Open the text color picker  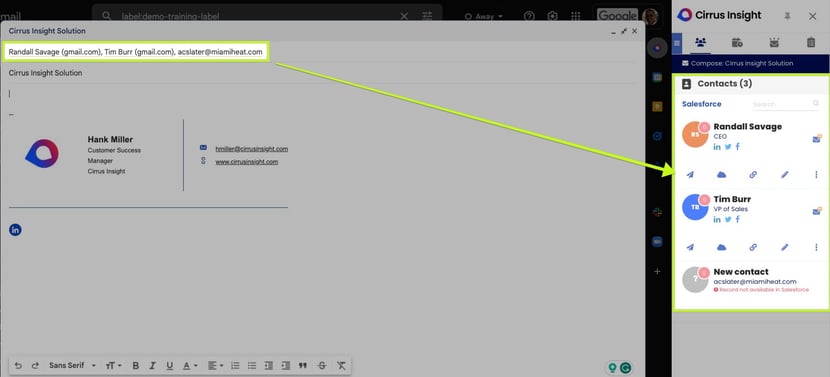pos(190,365)
